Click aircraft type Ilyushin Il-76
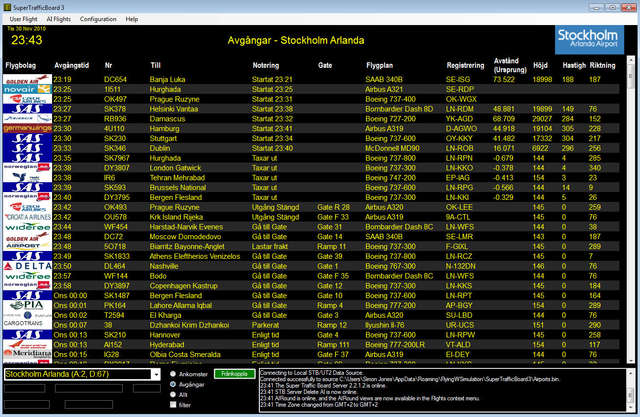 pos(384,325)
